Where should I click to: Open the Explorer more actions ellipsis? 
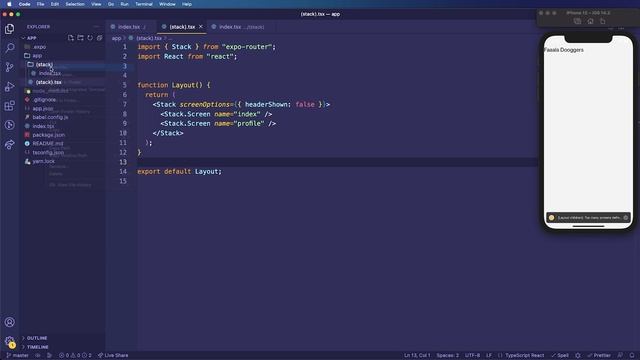point(96,27)
